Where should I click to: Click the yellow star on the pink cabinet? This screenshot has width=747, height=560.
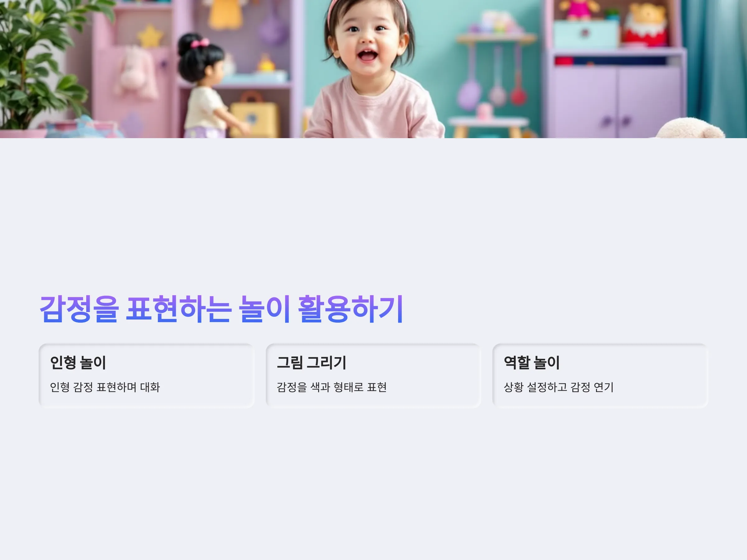(150, 36)
